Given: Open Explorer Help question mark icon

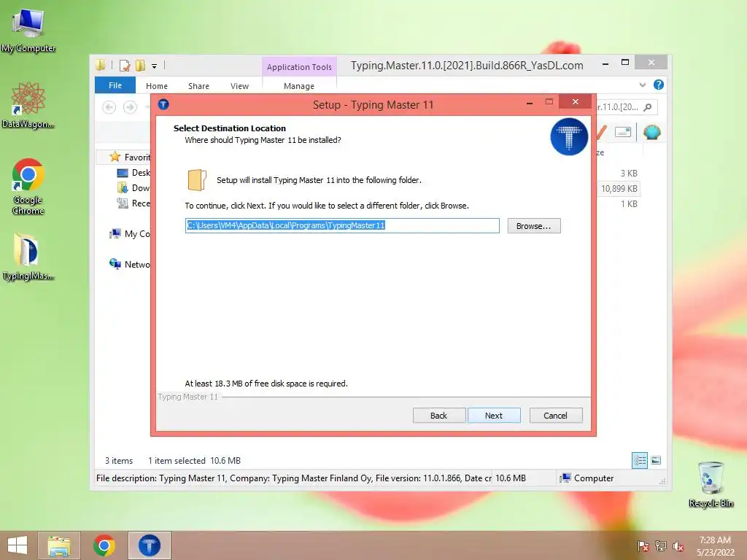Looking at the screenshot, I should (x=659, y=85).
